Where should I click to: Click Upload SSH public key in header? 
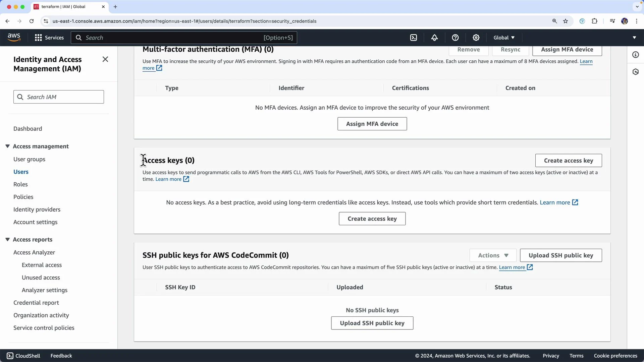(x=561, y=255)
